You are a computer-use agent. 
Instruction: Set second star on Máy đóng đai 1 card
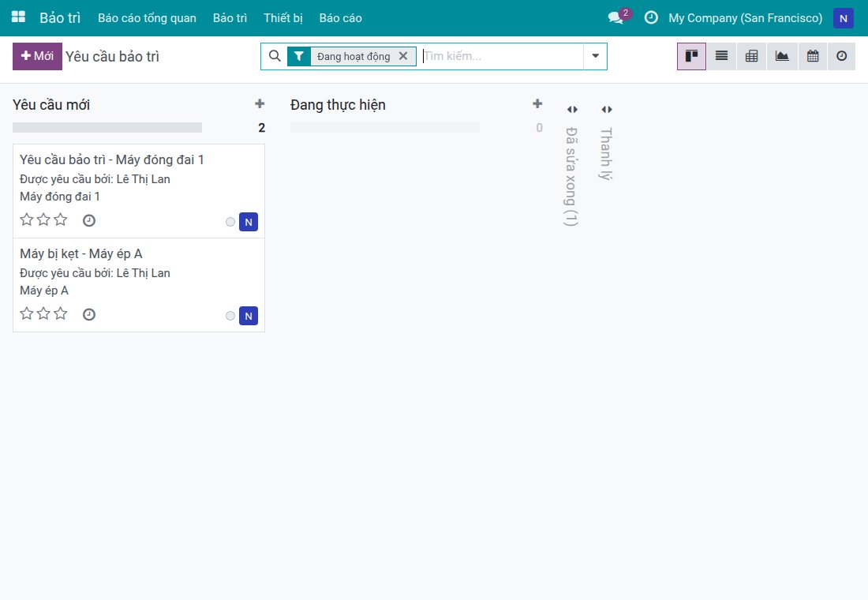(43, 219)
